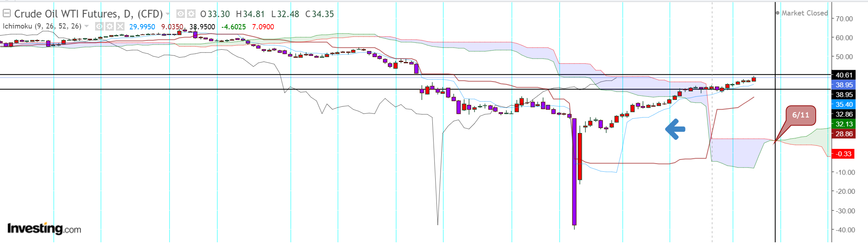Toggle visibility eye for Crude Oil WTI series
868x248 pixels.
(x=180, y=14)
